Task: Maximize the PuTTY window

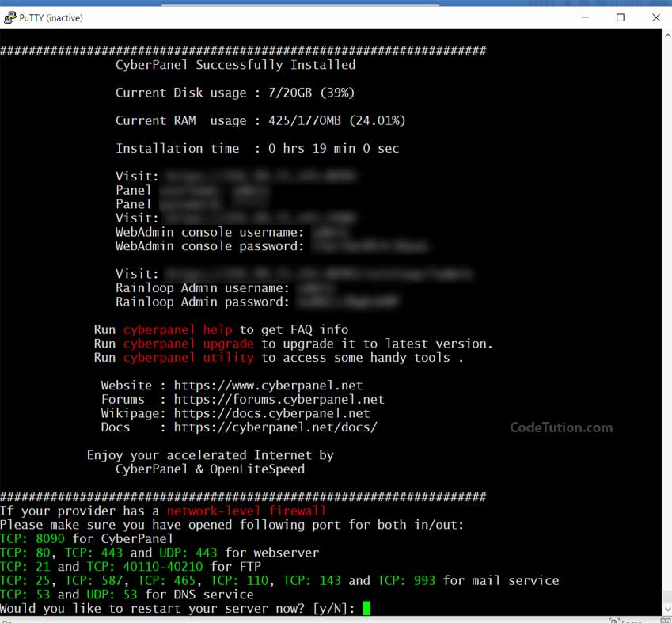Action: (x=620, y=17)
